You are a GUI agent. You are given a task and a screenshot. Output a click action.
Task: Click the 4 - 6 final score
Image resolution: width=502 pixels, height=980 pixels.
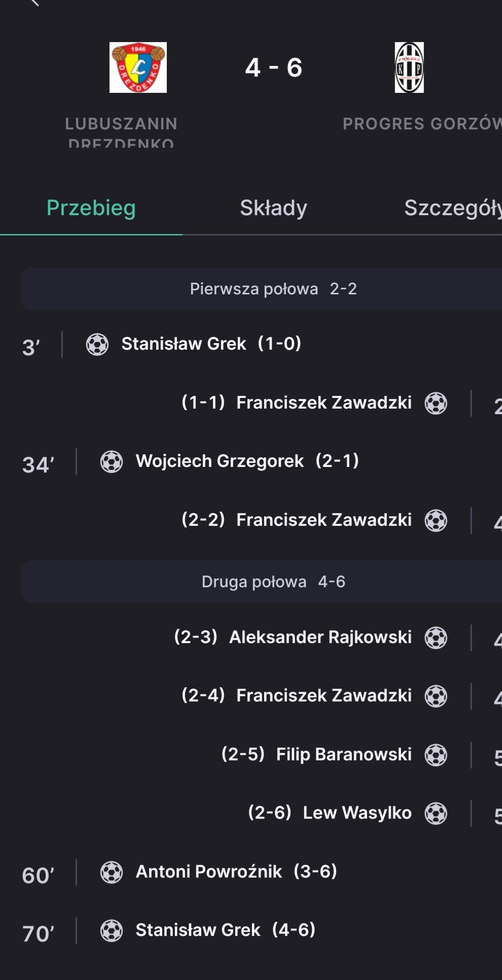click(x=274, y=67)
